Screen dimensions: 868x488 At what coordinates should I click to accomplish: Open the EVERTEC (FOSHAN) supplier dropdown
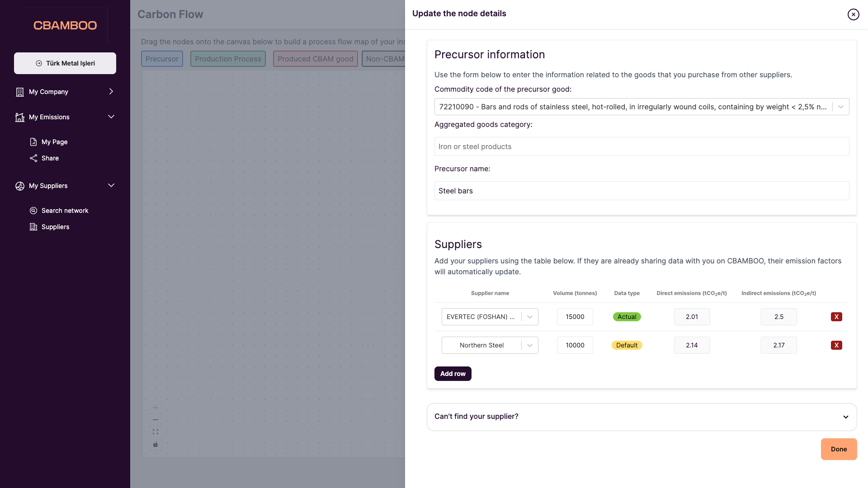coord(529,317)
